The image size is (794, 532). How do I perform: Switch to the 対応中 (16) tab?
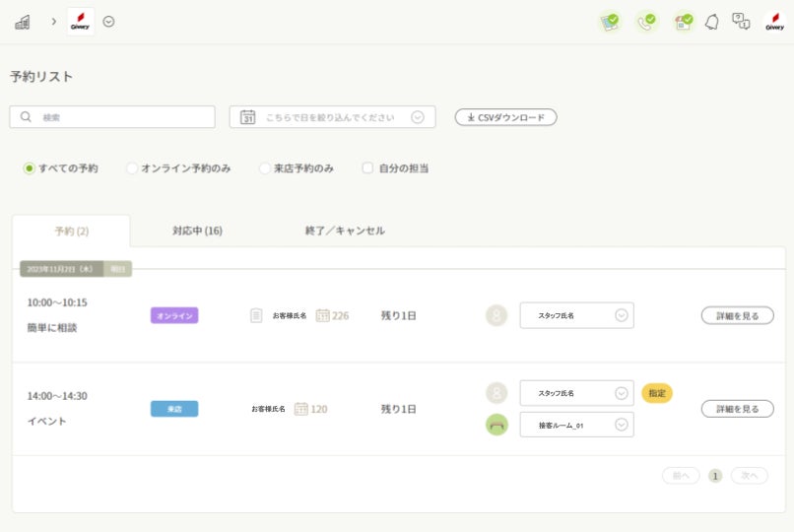[197, 231]
